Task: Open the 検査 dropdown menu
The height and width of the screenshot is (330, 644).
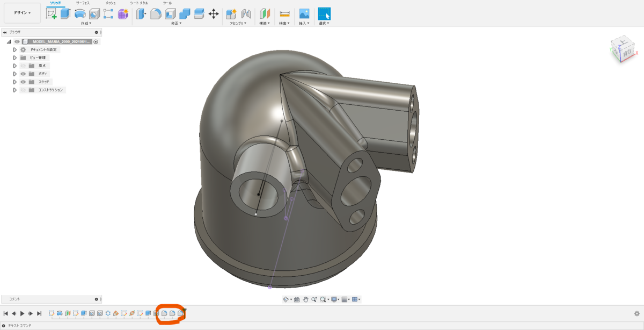Action: [284, 24]
